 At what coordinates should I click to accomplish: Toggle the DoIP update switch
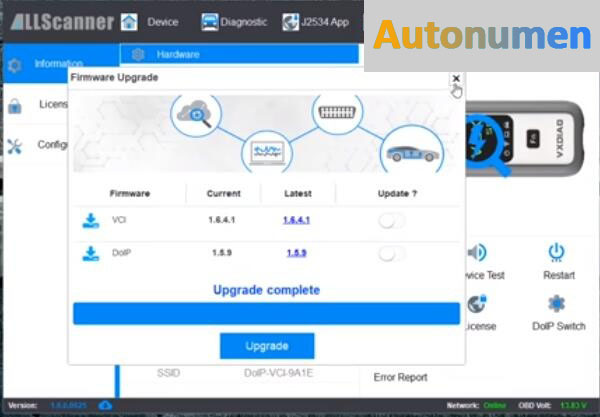[391, 254]
